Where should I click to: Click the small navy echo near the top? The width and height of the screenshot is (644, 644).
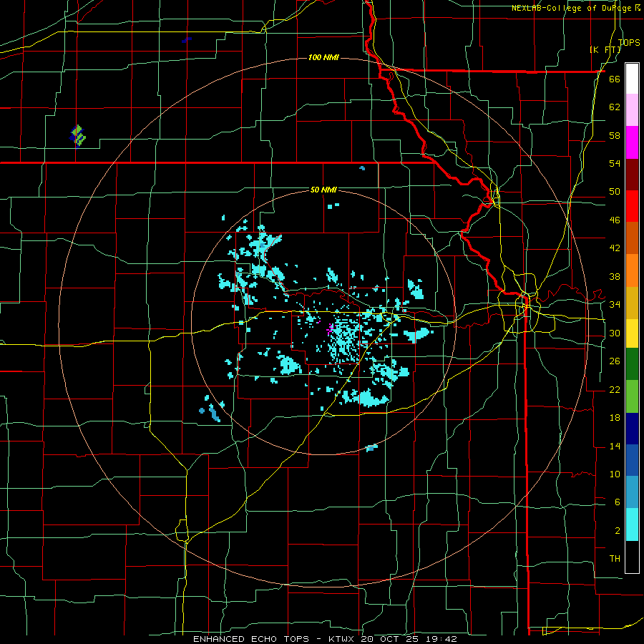click(187, 40)
